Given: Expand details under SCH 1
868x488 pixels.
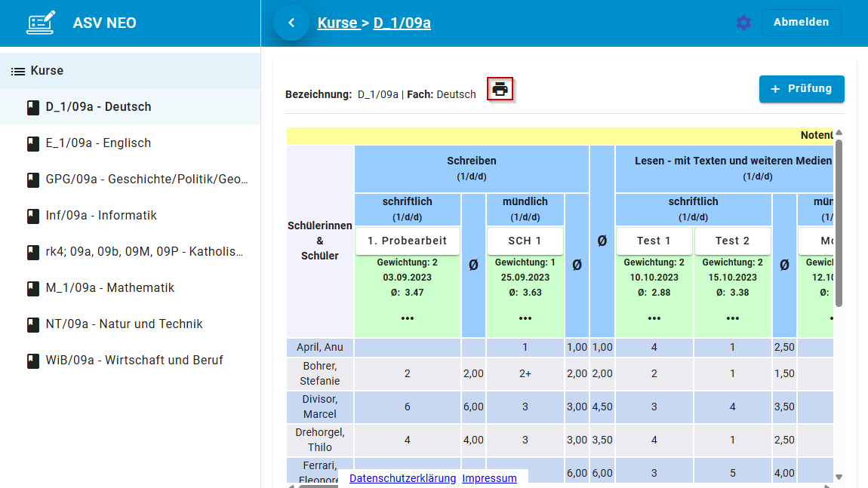Looking at the screenshot, I should pos(525,318).
